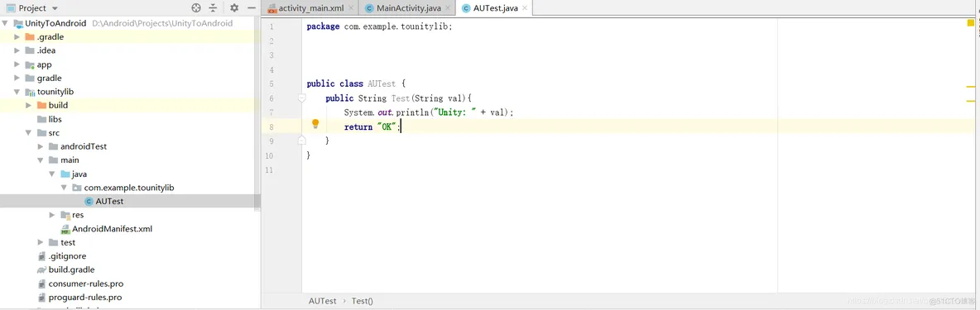Viewport: 980px width, 310px height.
Task: Click the com.example.tounitylib package icon
Action: [77, 187]
